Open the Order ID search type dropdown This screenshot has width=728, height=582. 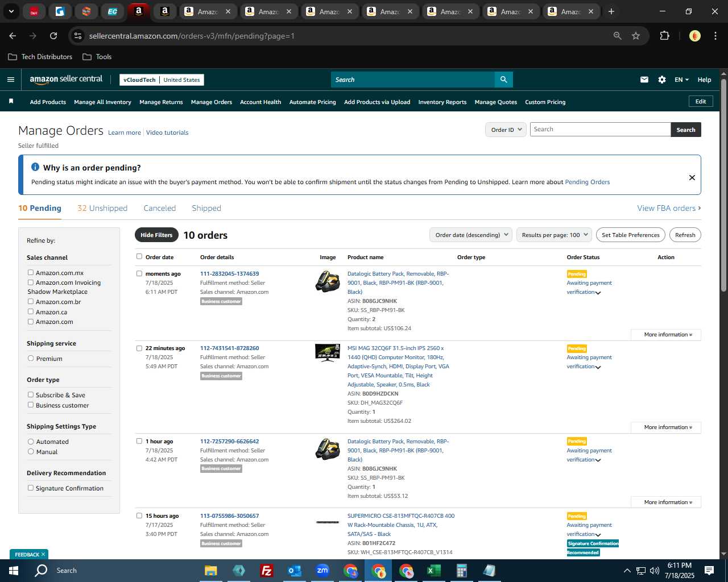click(x=505, y=130)
